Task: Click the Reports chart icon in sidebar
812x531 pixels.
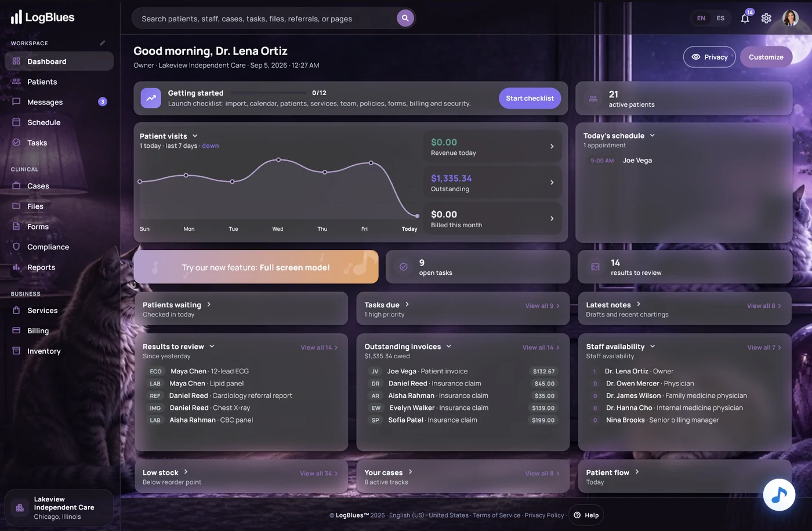Action: [x=16, y=267]
